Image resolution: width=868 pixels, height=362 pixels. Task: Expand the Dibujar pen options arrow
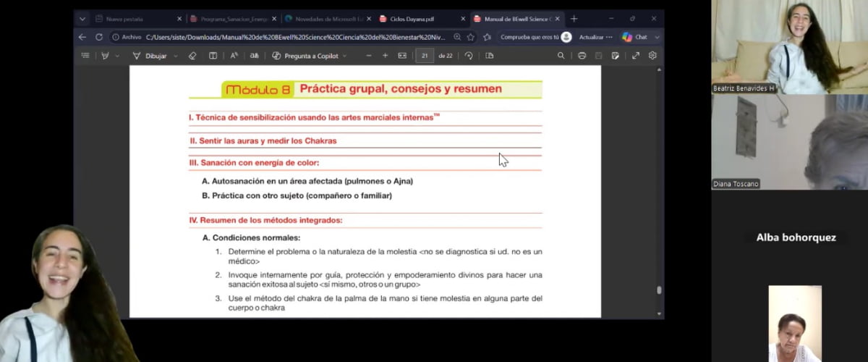176,56
